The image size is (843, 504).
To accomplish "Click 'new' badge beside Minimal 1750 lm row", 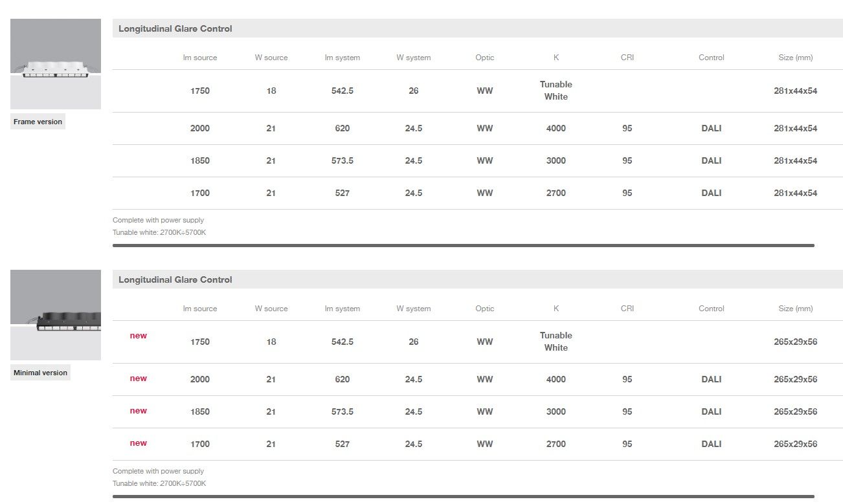I will (x=138, y=336).
